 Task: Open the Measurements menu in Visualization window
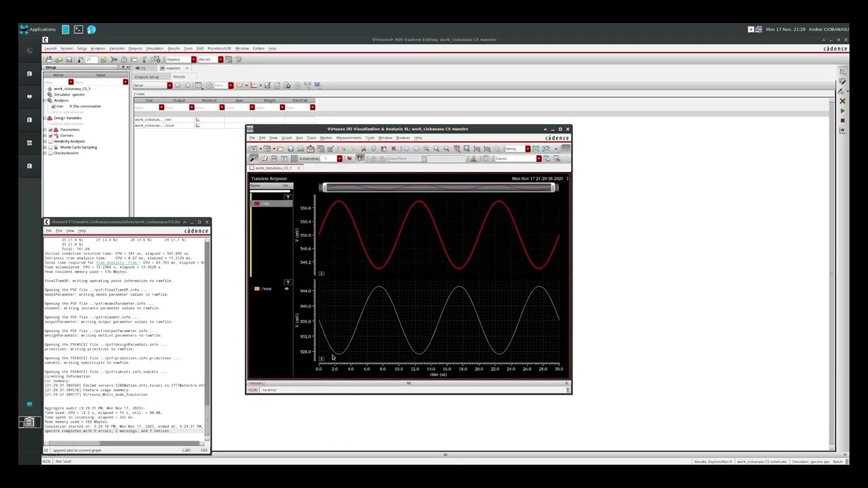pos(349,138)
